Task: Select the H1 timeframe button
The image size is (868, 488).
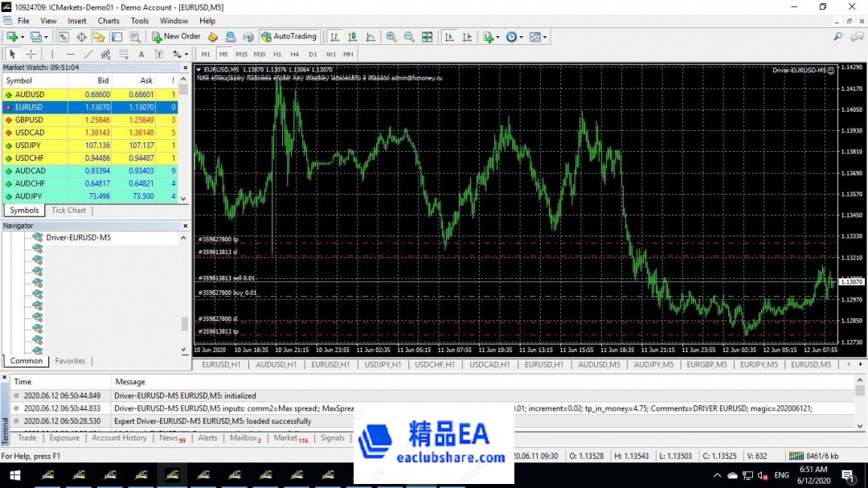Action: pyautogui.click(x=277, y=55)
